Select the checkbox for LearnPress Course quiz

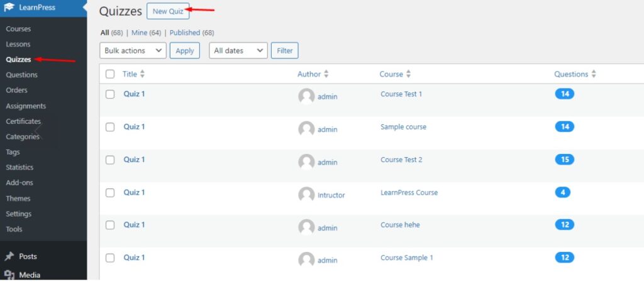pos(110,193)
